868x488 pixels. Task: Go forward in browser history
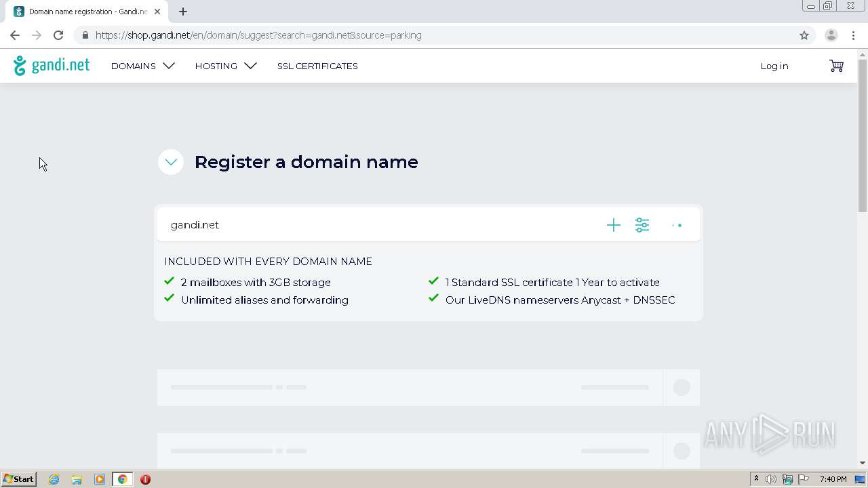(x=37, y=35)
